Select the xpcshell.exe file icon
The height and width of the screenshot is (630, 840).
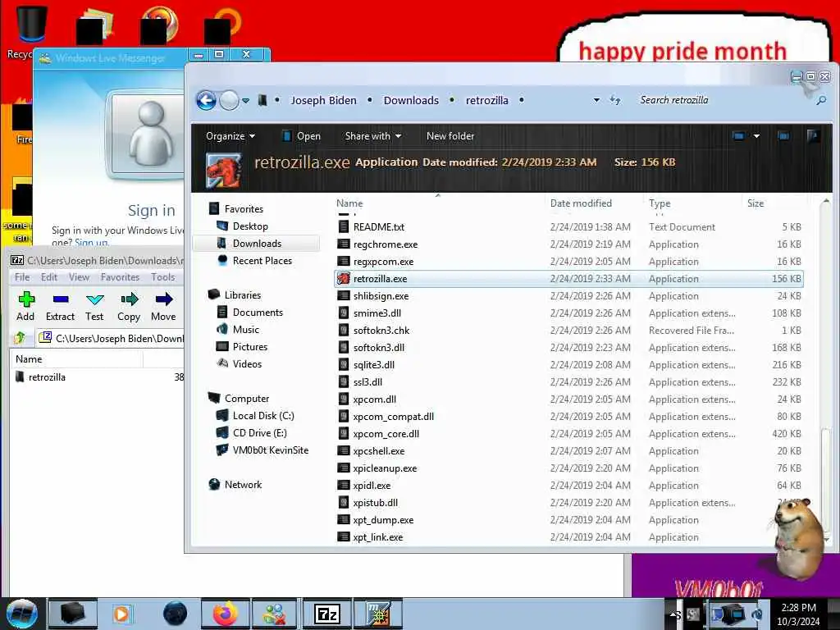pos(344,451)
